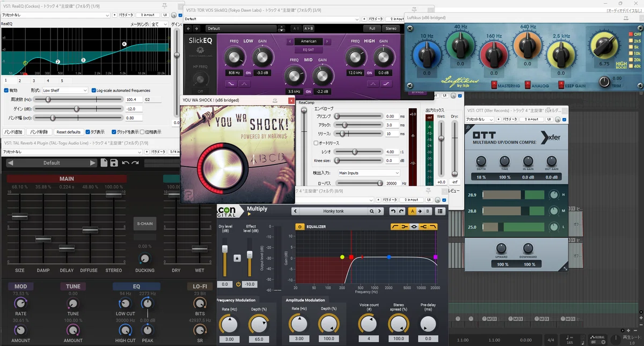Viewport: 644px width, 346px height.
Task: Click the バンド追加 button in ReaEQ
Action: [14, 131]
